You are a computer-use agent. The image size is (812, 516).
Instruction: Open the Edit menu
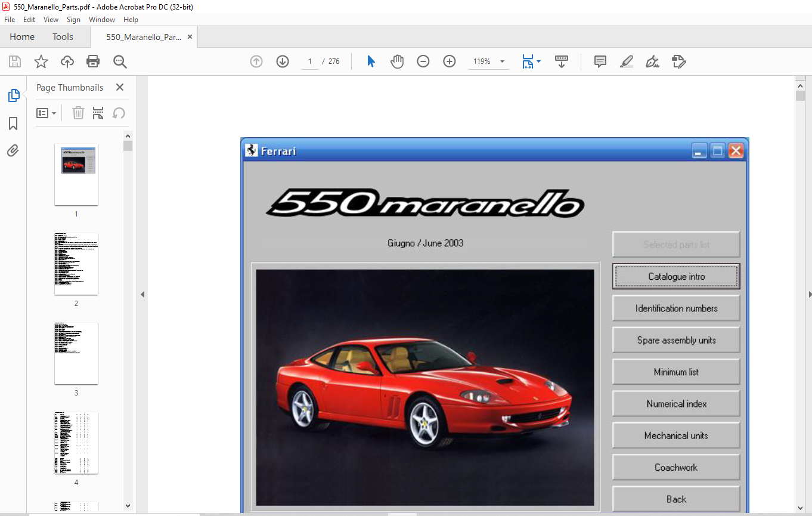[x=29, y=20]
